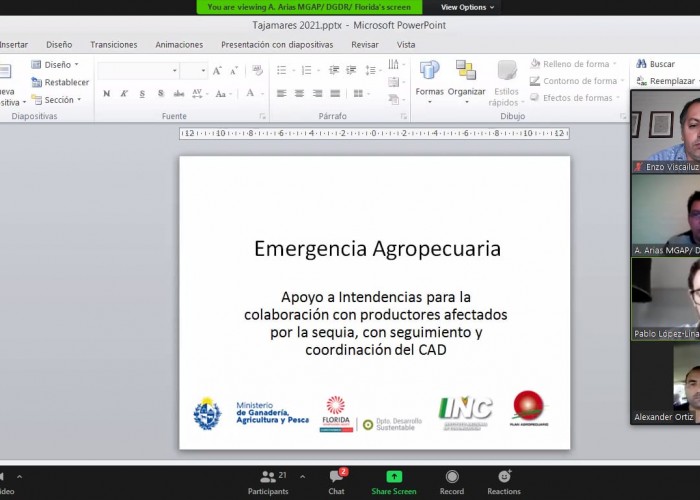Toggle italic text formatting
This screenshot has width=700, height=500.
click(x=124, y=93)
